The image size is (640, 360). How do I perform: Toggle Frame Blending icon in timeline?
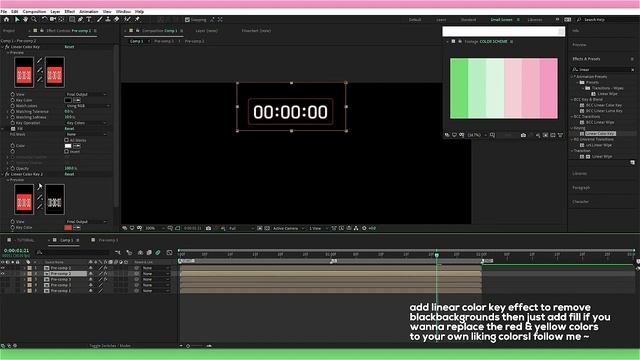coord(149,253)
